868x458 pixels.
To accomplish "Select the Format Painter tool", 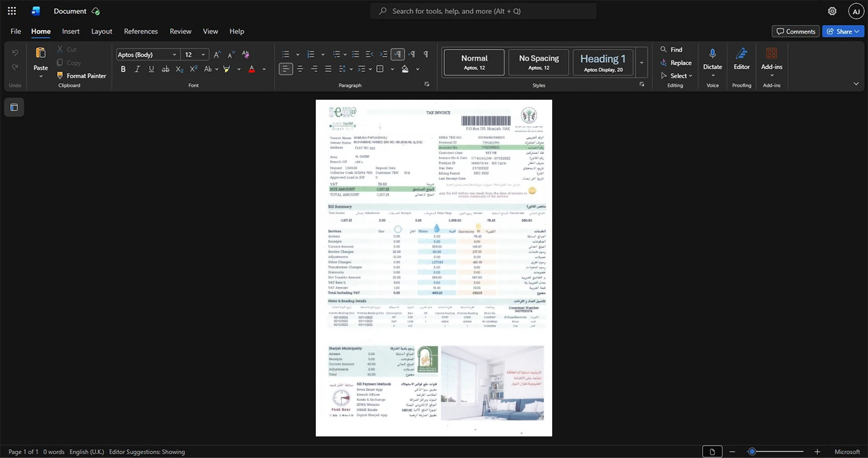I will 80,76.
